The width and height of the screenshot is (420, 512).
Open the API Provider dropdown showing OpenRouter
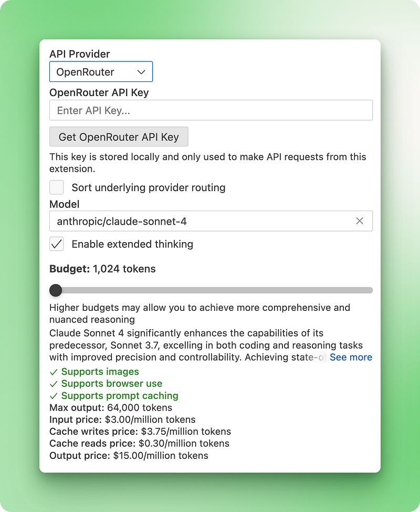pos(101,71)
